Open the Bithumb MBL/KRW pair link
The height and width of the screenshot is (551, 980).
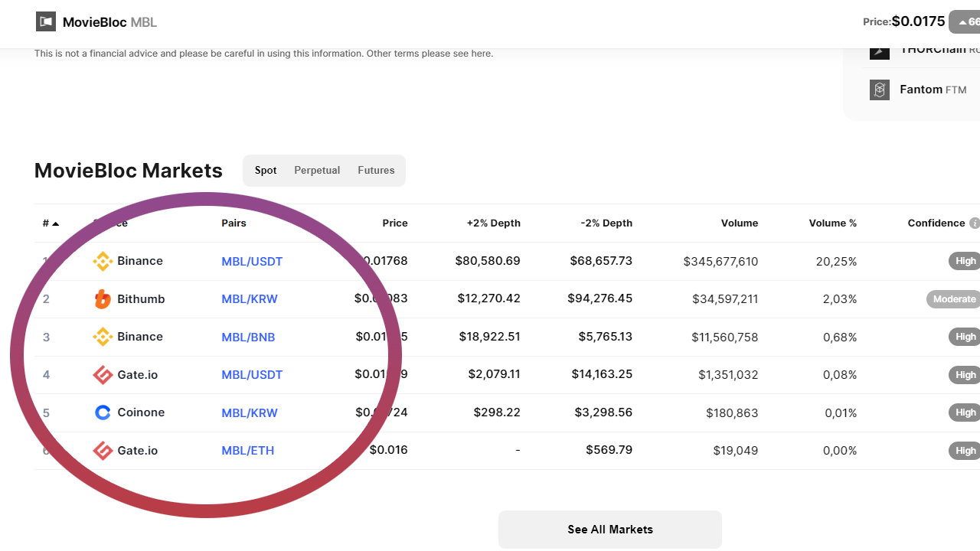(x=250, y=299)
